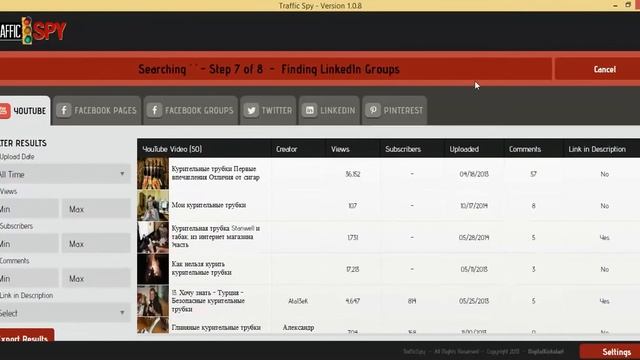640x360 pixels.
Task: Open Settings at the bottom right
Action: (610, 352)
